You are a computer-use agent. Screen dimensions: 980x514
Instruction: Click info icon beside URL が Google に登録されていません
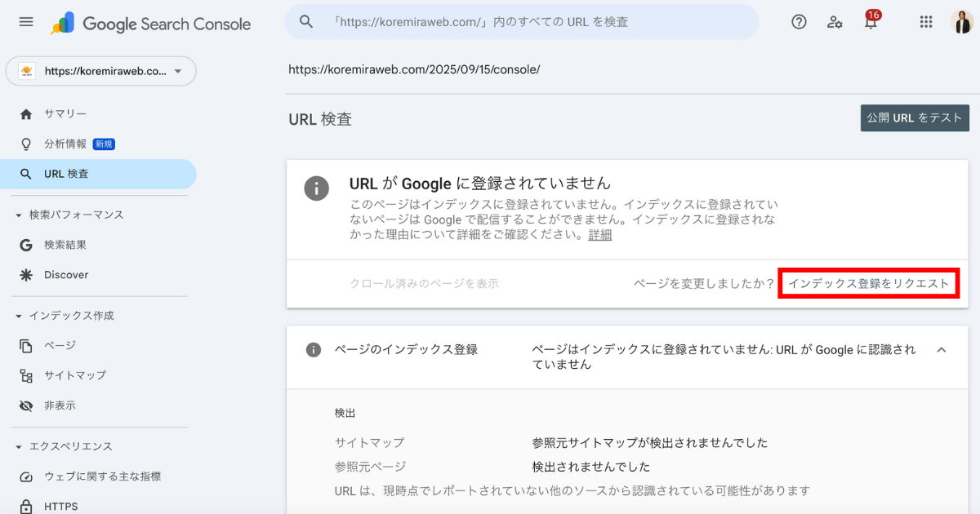[x=317, y=188]
